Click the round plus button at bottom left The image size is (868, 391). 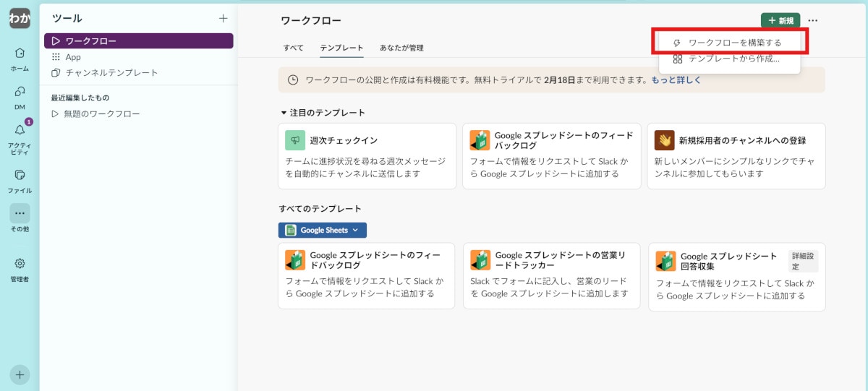click(20, 374)
